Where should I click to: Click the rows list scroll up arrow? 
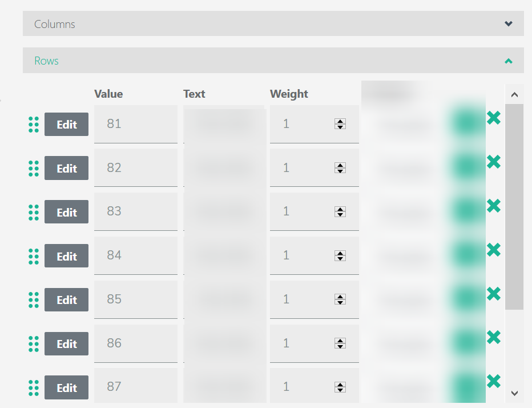514,95
